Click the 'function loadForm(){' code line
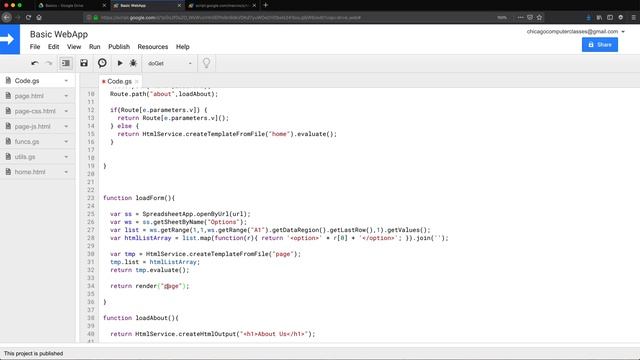 (x=139, y=198)
